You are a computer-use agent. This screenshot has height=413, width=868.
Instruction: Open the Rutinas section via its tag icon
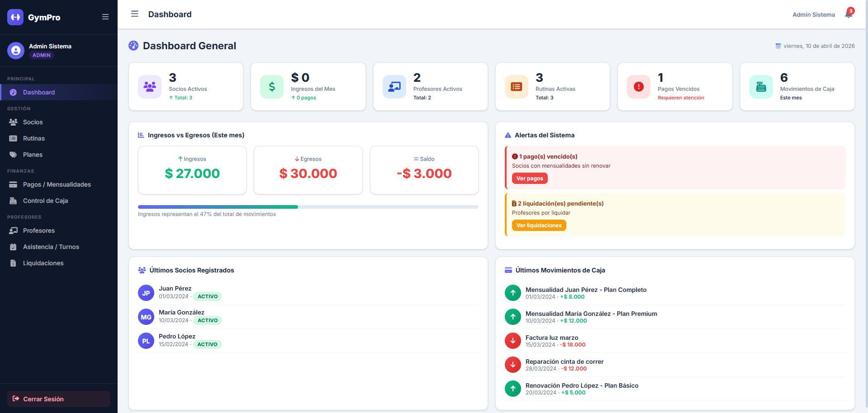13,138
